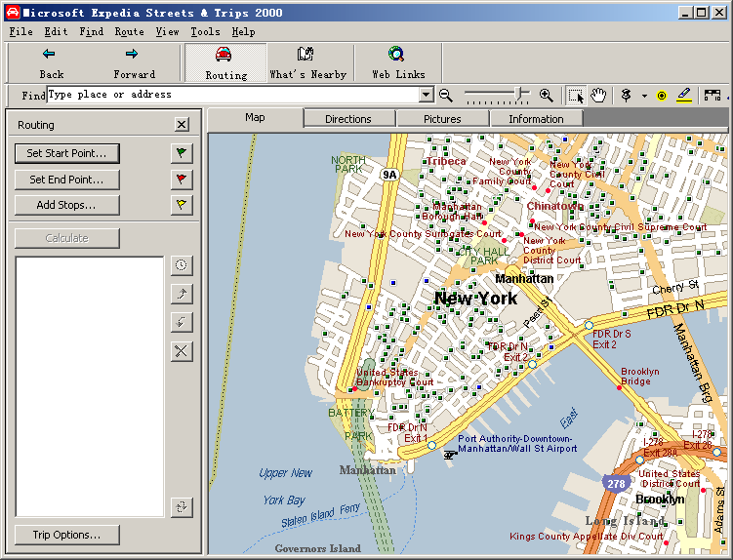Image resolution: width=733 pixels, height=560 pixels.
Task: Click the move stop down icon
Action: click(182, 322)
